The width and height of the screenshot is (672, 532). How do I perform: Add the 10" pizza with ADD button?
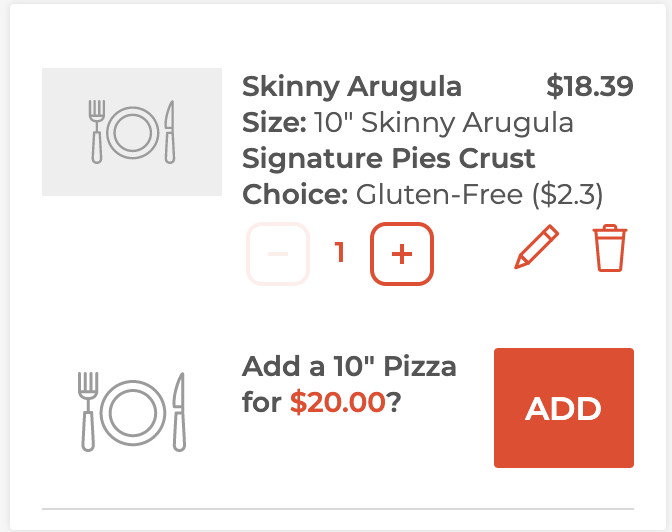(x=564, y=408)
